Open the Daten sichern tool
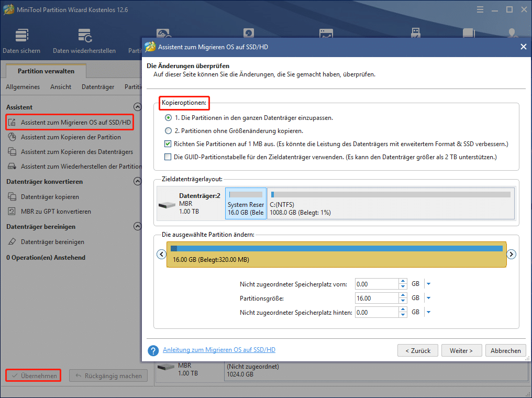 tap(21, 41)
